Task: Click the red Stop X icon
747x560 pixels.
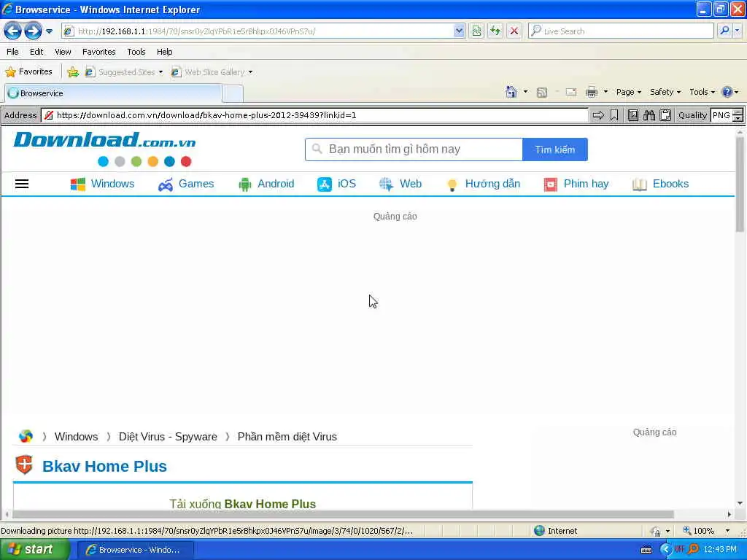Action: (x=514, y=31)
